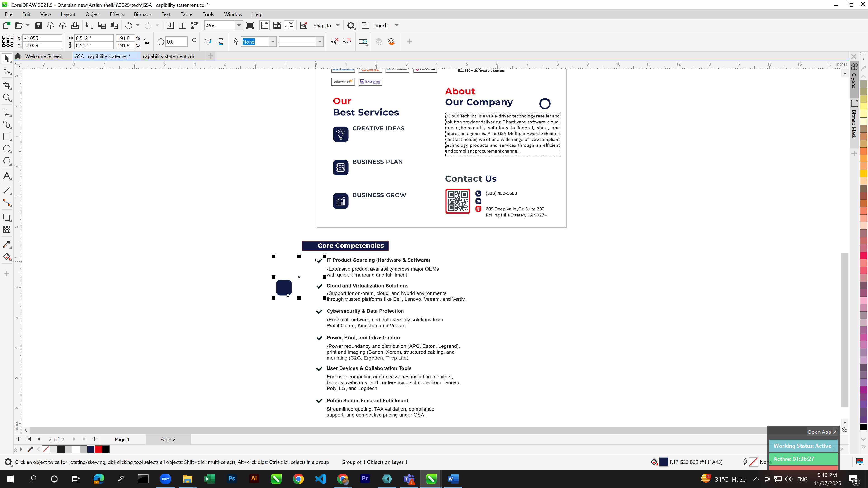868x488 pixels.
Task: Click the Wrap text icon
Action: point(363,42)
